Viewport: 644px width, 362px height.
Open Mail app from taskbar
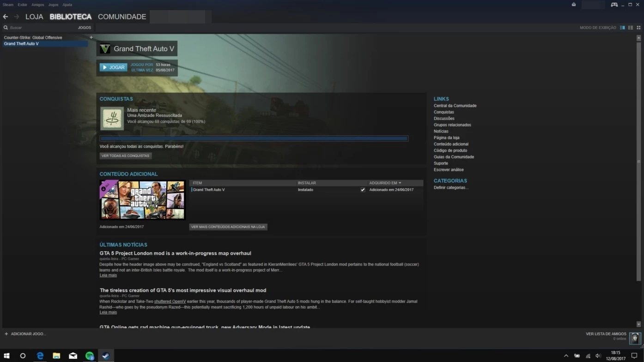coord(73,356)
